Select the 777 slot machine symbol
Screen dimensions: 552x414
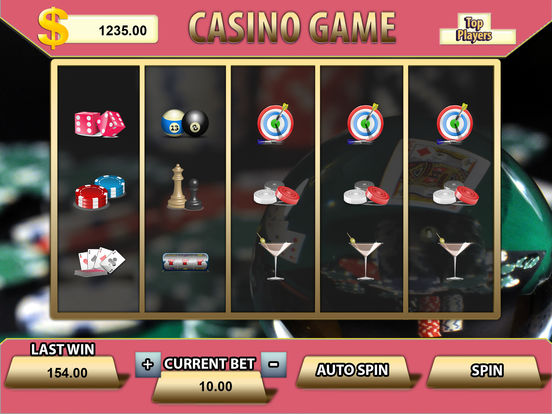coord(185,262)
